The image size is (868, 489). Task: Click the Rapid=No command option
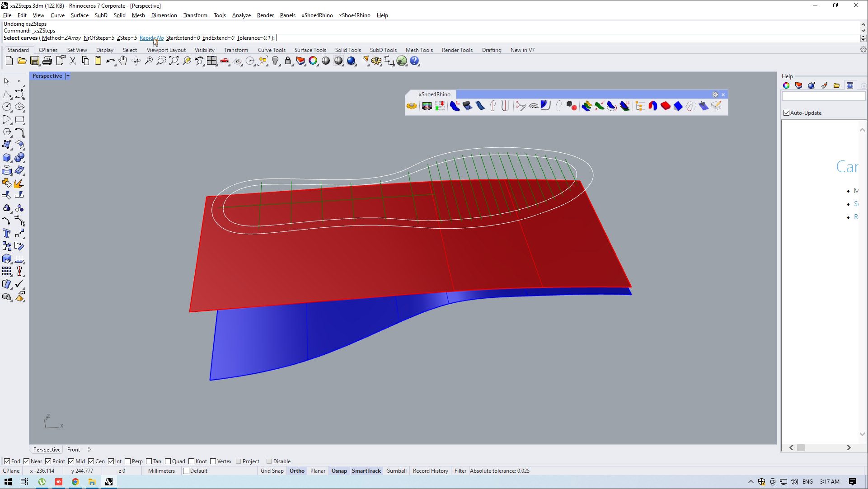tap(151, 38)
